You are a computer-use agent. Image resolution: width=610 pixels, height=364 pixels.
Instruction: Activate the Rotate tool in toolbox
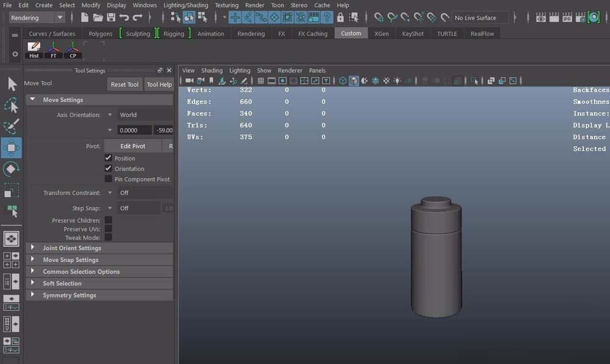point(11,169)
